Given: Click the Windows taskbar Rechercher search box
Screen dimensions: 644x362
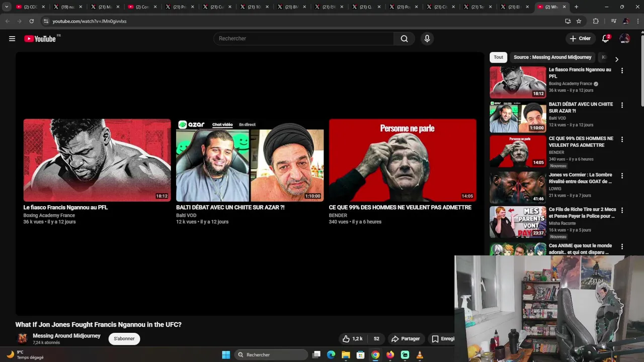Looking at the screenshot, I should coord(272,355).
